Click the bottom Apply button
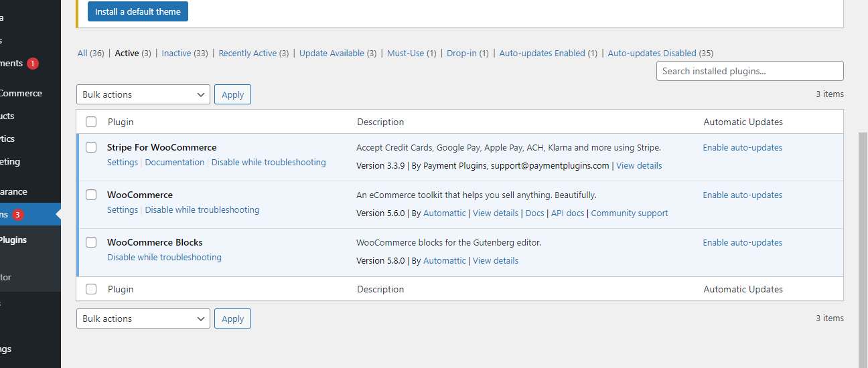This screenshot has width=868, height=368. 232,318
